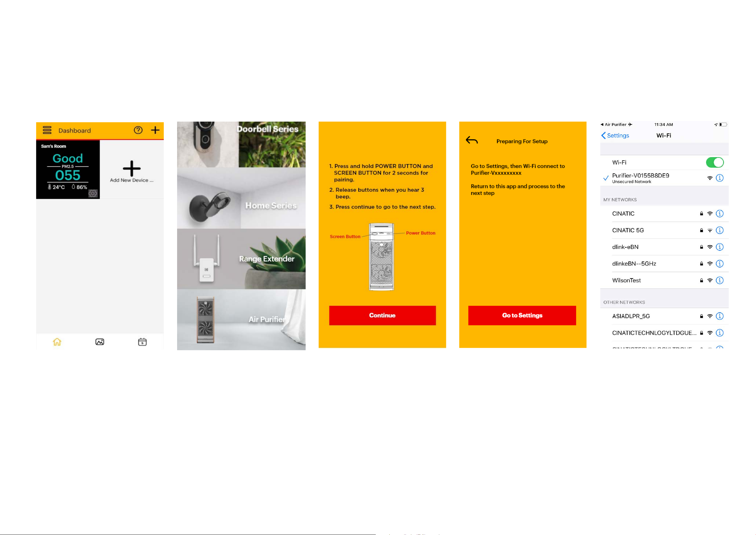Choose the Air Purifier product category
Image resolution: width=756 pixels, height=535 pixels.
click(x=241, y=320)
